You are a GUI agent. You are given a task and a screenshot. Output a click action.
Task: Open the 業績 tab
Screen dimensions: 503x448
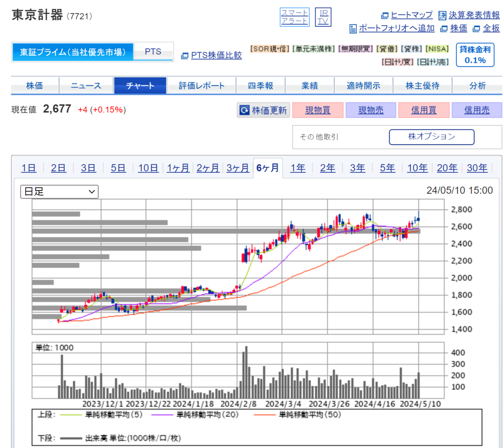(x=310, y=86)
